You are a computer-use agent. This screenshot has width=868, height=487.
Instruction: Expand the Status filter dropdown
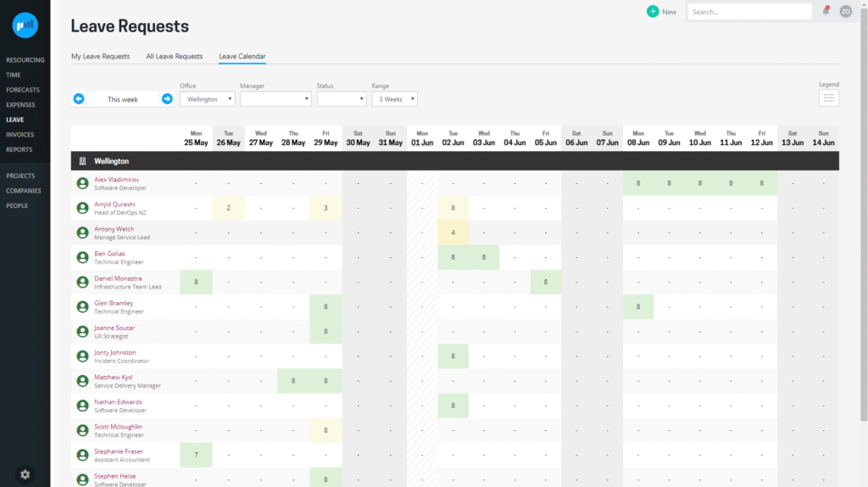tap(341, 99)
